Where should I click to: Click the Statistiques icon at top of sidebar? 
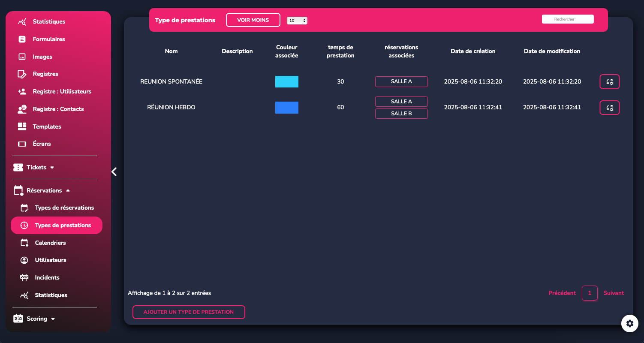[22, 21]
